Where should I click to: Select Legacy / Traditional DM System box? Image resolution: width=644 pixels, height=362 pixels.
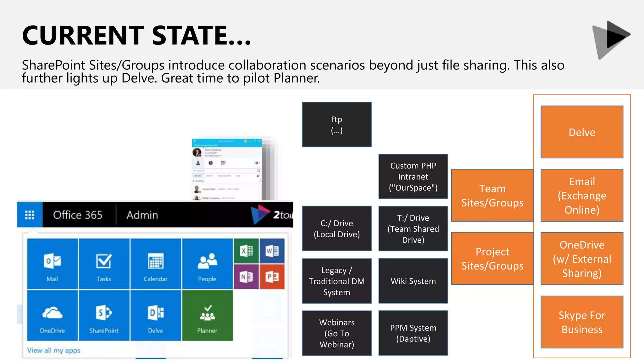tap(337, 281)
